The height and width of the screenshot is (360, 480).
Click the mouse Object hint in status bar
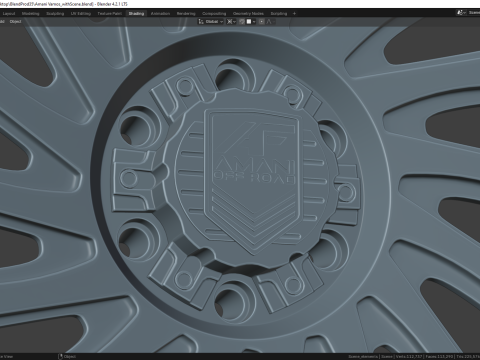(68, 356)
